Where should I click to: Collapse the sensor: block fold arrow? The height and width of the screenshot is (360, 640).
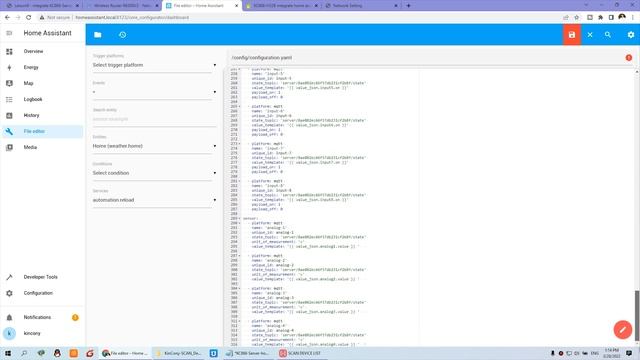coord(240,218)
